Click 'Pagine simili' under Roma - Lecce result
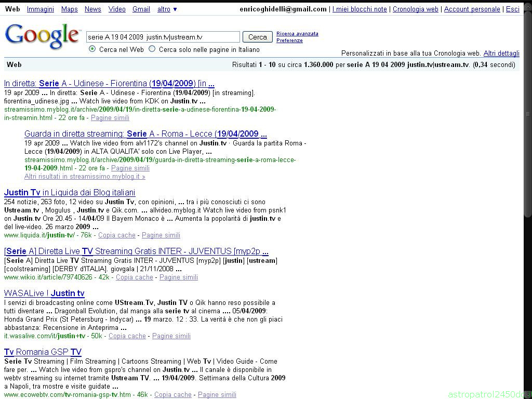The width and height of the screenshot is (532, 399). (130, 168)
